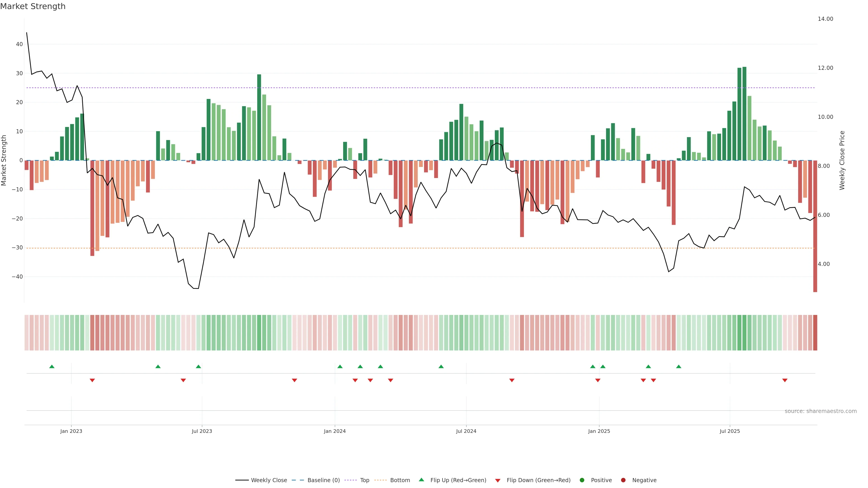Click the Jul 2024 x-axis label
This screenshot has width=868, height=488.
coord(466,431)
